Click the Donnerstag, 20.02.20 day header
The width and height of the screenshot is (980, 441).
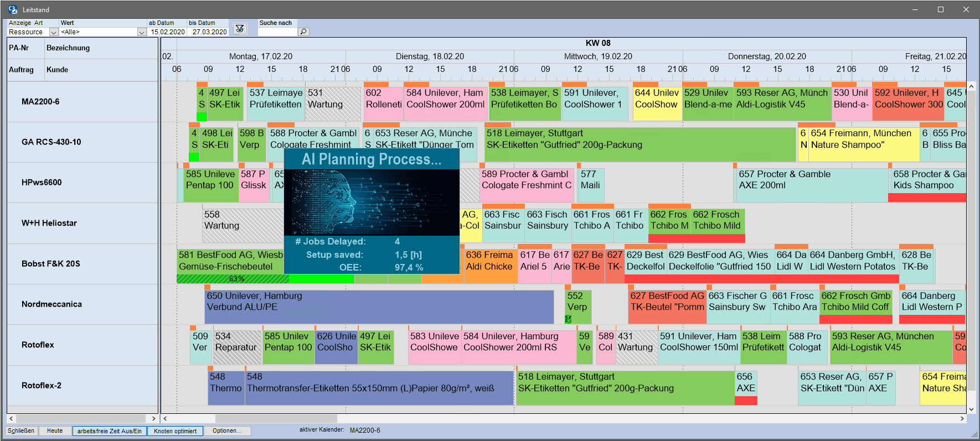767,56
